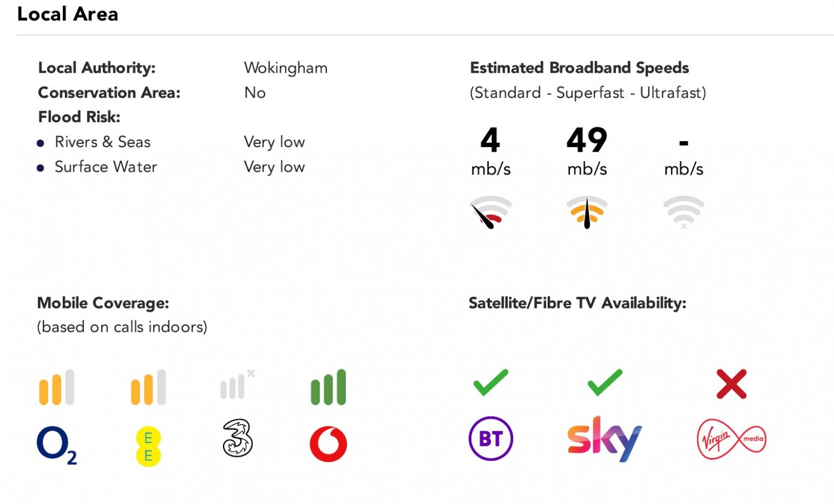Screen dimensions: 834x504
Task: Click the Wokingham local authority value
Action: coord(286,68)
